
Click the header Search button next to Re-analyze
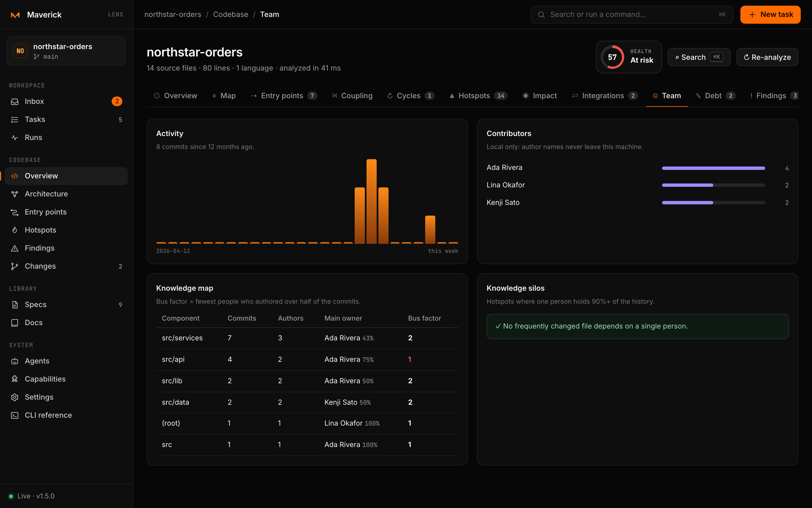pos(699,58)
